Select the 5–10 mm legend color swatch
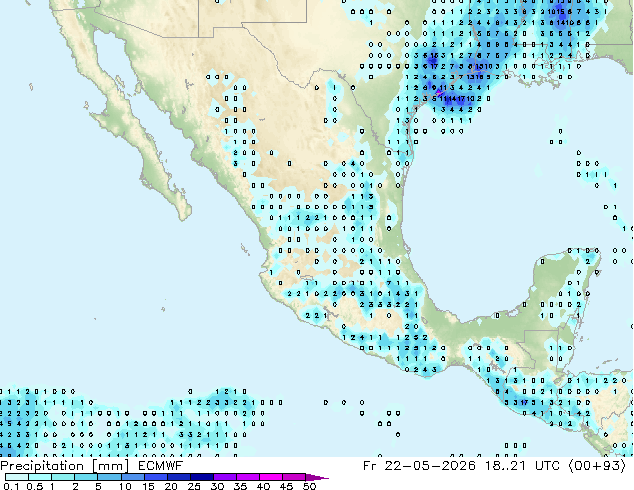 pyautogui.click(x=109, y=477)
